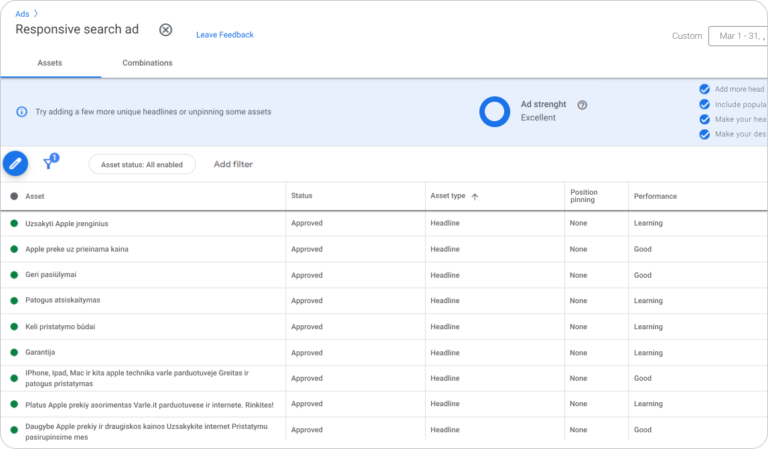Click green dot for Garantija
The width and height of the screenshot is (768, 449).
tap(14, 352)
